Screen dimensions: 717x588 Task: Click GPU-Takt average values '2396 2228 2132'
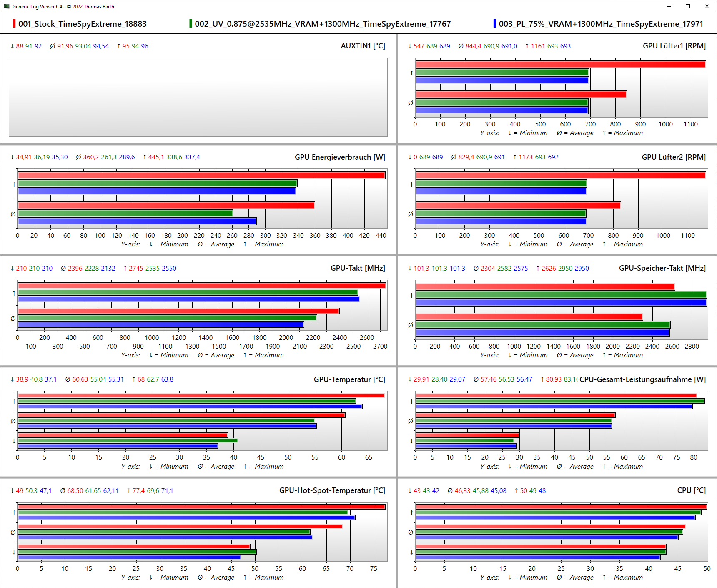coord(92,269)
